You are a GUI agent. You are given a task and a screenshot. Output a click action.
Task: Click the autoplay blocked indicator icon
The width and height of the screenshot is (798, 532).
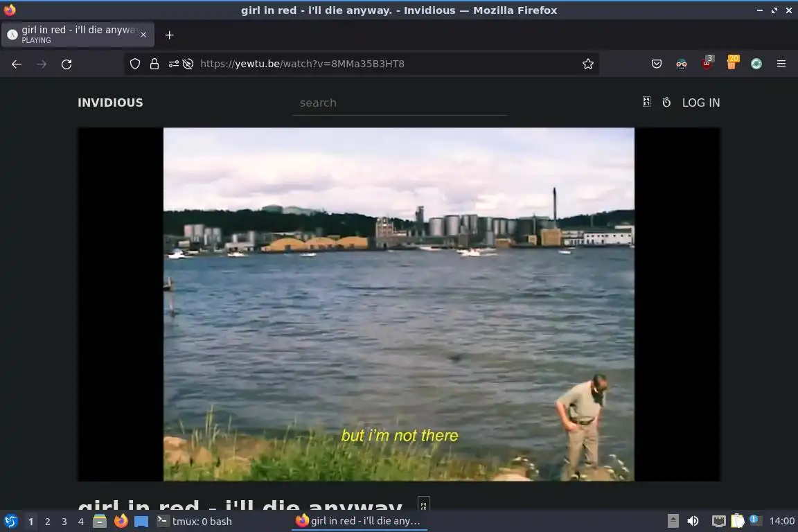188,64
